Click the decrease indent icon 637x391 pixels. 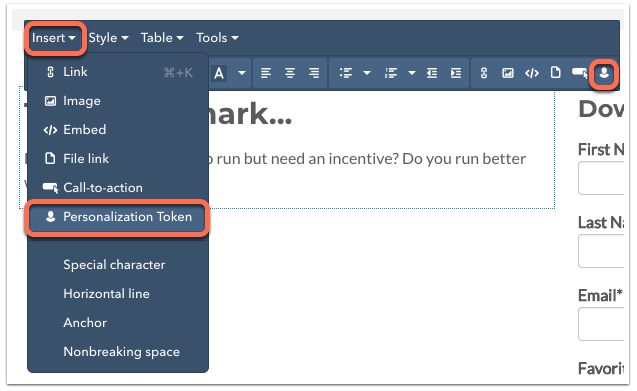pyautogui.click(x=432, y=73)
